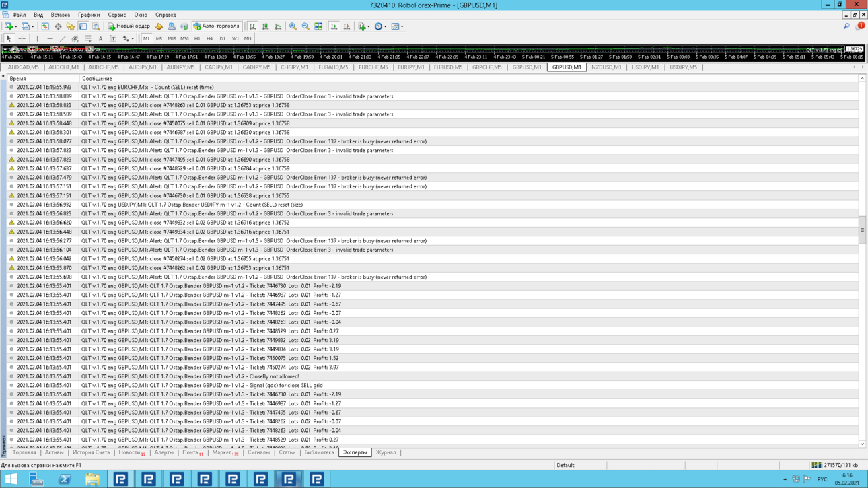
Task: Switch timeframe to H4
Action: pos(209,38)
